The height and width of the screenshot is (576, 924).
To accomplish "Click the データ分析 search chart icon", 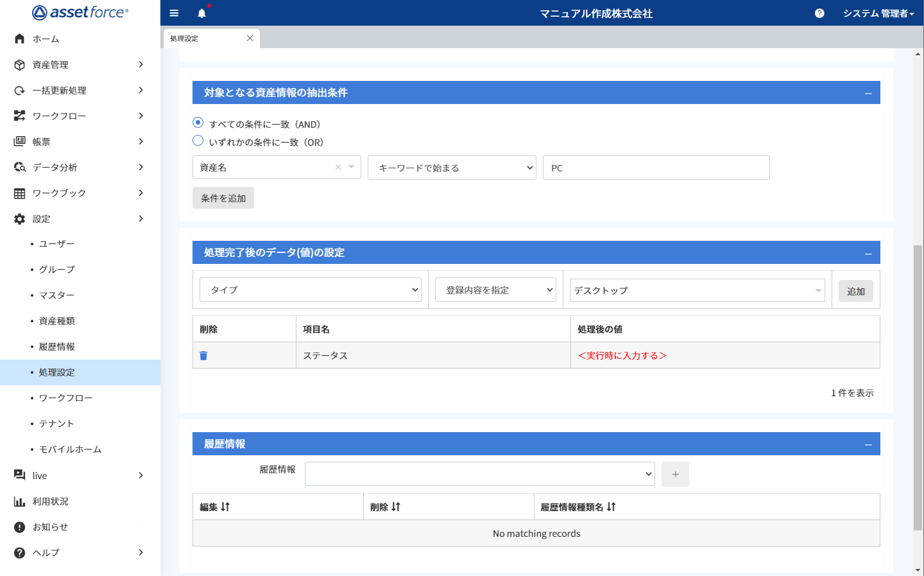I will pos(20,167).
